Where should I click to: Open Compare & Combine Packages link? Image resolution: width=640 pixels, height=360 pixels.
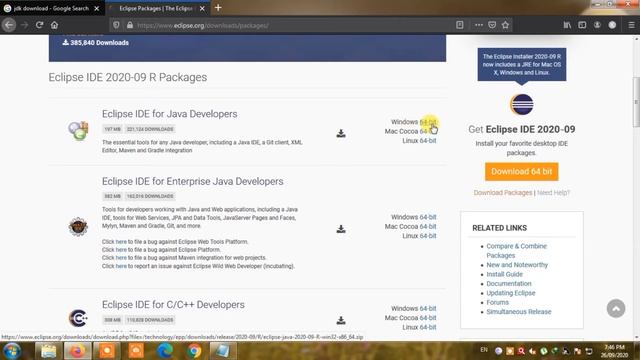click(516, 251)
